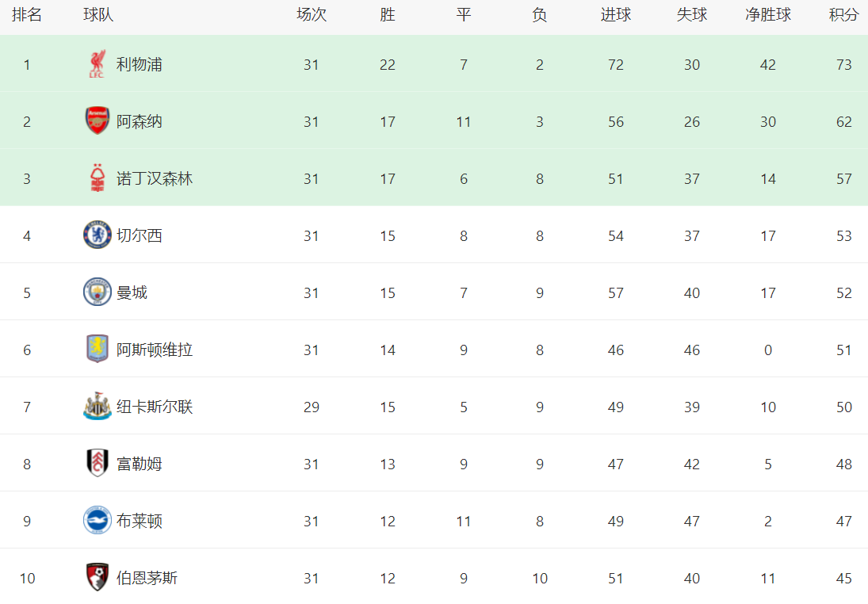Click the Bournemouth club crest
This screenshot has height=604, width=868.
click(x=98, y=577)
